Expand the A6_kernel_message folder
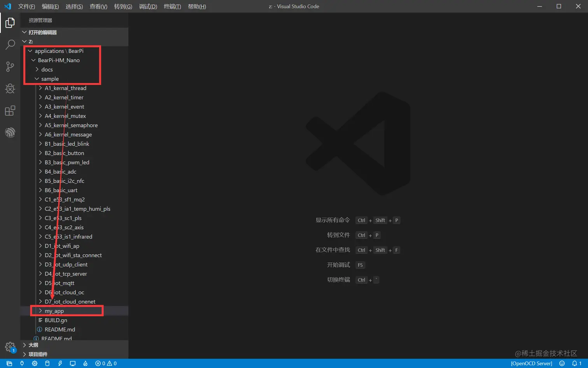588x368 pixels. (74, 134)
